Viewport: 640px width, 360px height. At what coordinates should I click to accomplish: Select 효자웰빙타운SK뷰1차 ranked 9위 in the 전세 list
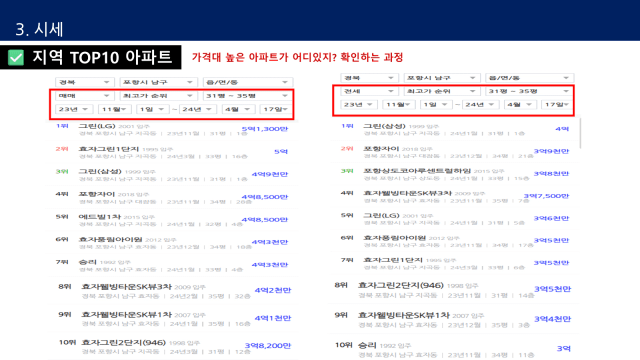click(403, 315)
